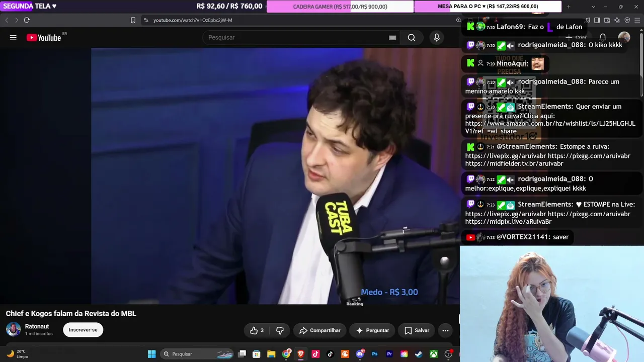Open OBS Studio from the taskbar

point(448,354)
